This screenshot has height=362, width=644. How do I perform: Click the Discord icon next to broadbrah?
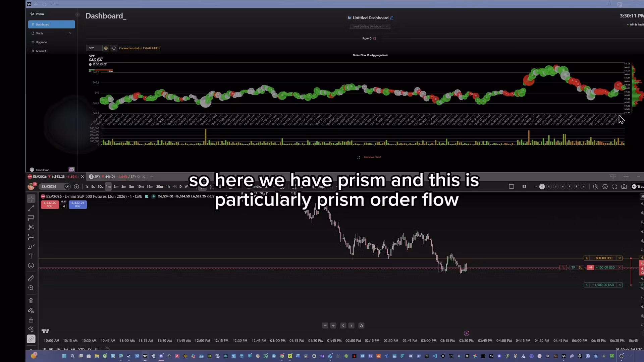tap(71, 170)
